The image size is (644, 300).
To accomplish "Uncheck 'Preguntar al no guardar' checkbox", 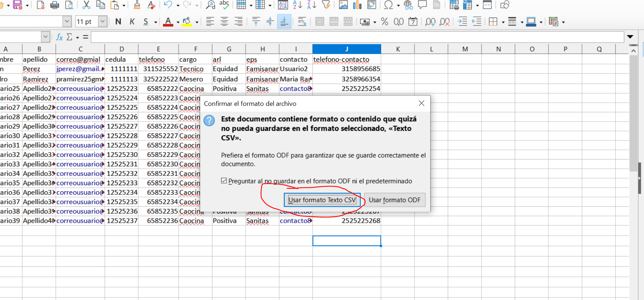I will (x=224, y=181).
